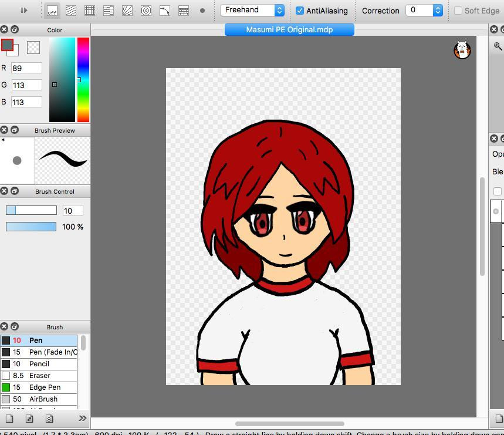This screenshot has width=504, height=435.
Task: Select the curve snap icon
Action: (164, 11)
